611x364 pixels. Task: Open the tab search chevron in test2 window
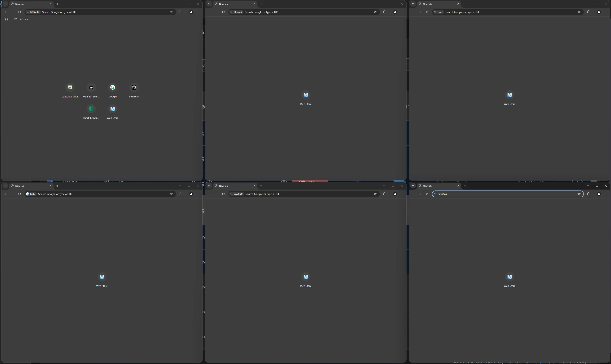5,186
